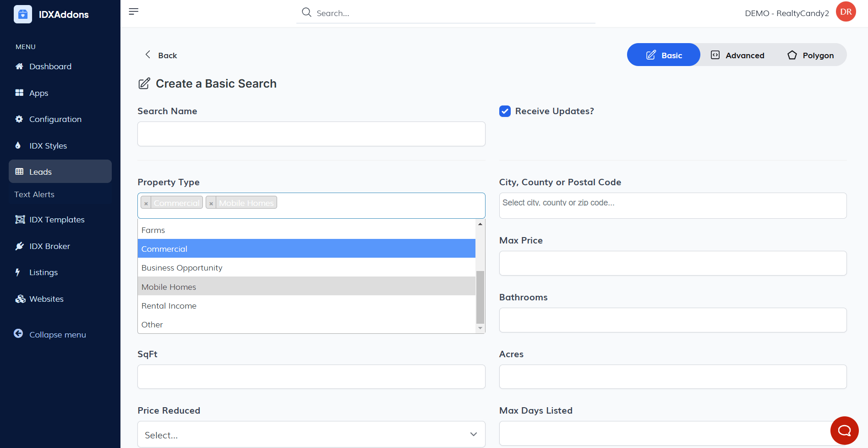The height and width of the screenshot is (448, 868).
Task: Expand the Price Reduced dropdown
Action: click(x=311, y=434)
